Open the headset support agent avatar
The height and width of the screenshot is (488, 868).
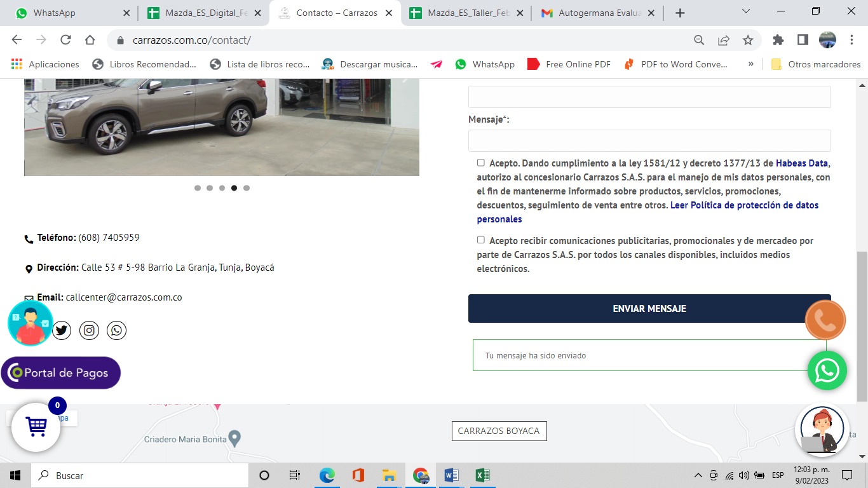tap(822, 430)
